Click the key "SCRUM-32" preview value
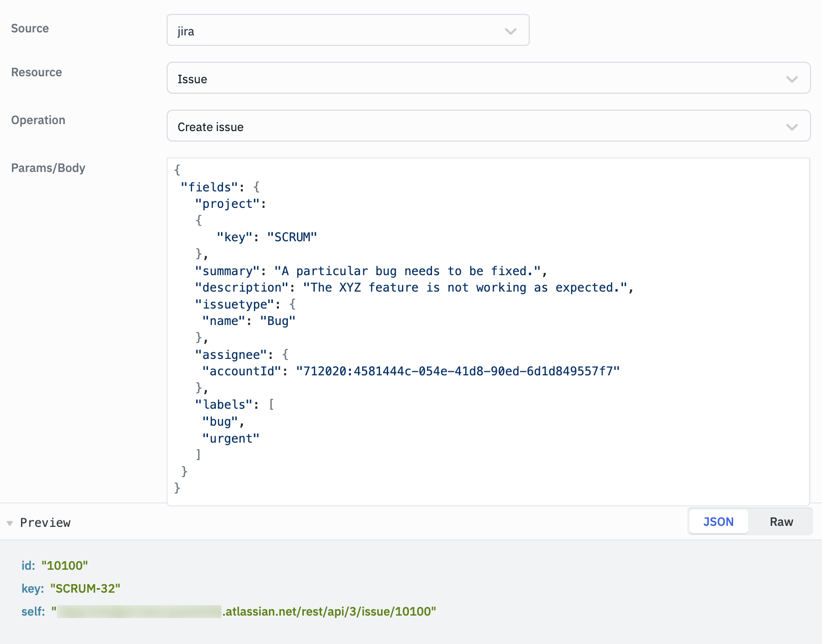The height and width of the screenshot is (644, 822). (85, 588)
